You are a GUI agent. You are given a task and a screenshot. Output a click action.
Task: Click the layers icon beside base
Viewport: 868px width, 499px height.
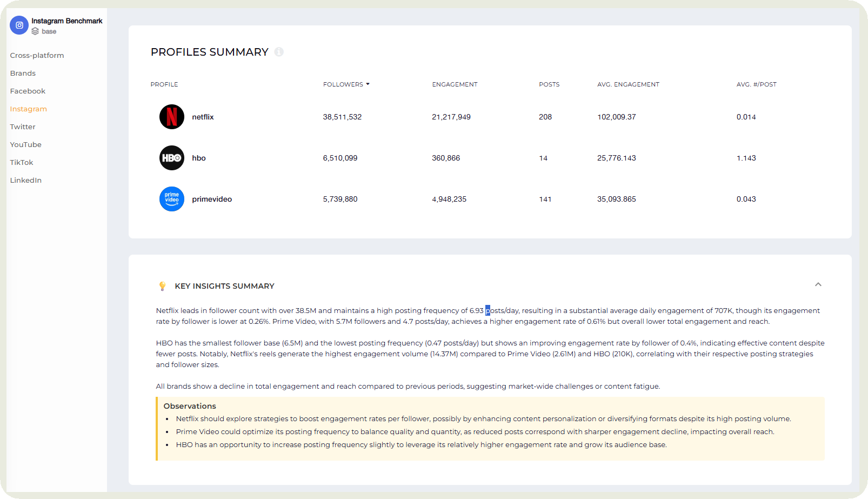click(35, 31)
